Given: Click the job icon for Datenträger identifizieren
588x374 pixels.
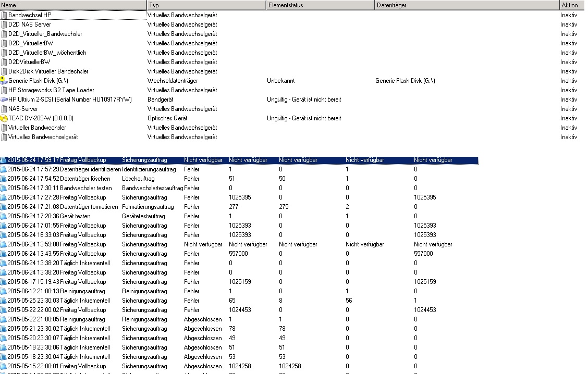Looking at the screenshot, I should pyautogui.click(x=3, y=169).
